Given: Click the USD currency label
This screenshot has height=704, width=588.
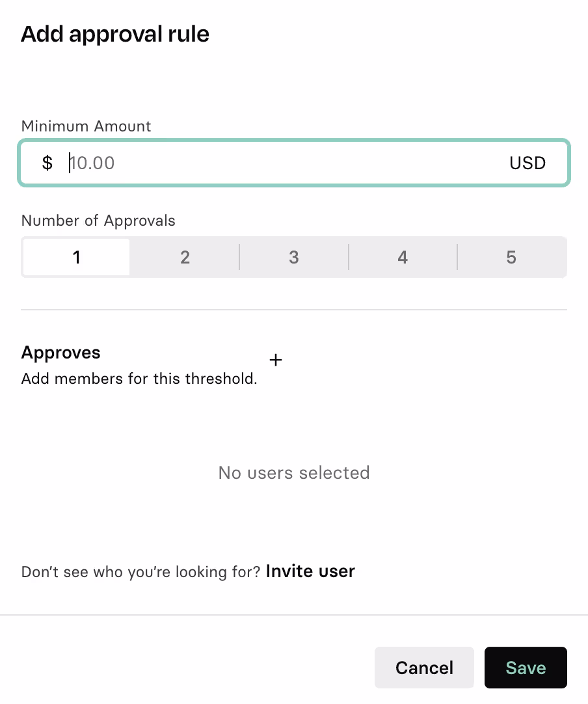Looking at the screenshot, I should pos(528,163).
